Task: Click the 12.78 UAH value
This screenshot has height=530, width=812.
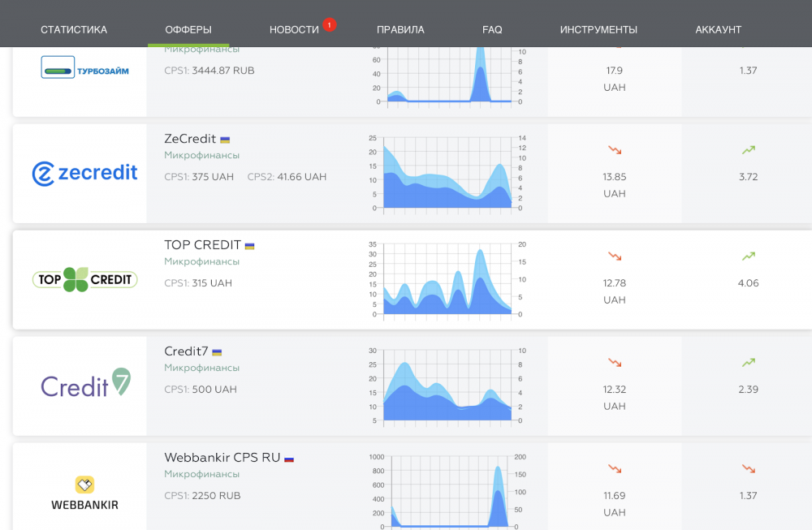Action: pos(615,291)
